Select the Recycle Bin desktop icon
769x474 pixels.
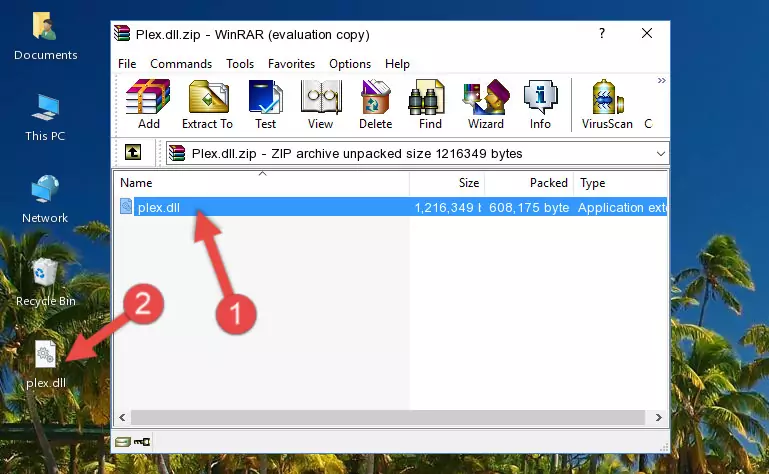(46, 282)
